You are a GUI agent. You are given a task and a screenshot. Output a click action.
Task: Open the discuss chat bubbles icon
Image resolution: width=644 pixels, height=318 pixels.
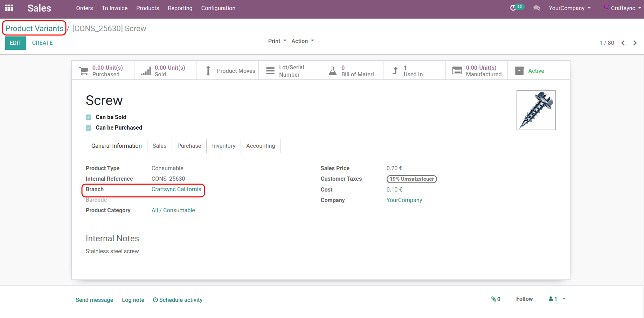[536, 8]
